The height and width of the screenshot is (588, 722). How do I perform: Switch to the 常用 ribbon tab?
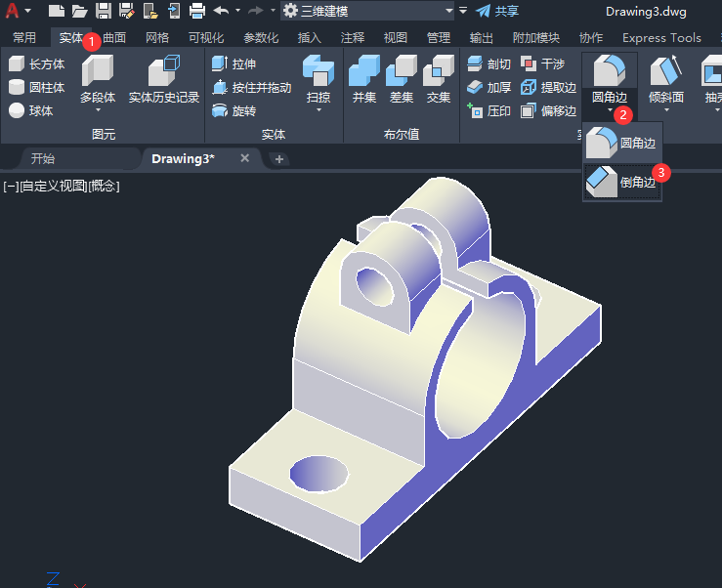coord(24,38)
